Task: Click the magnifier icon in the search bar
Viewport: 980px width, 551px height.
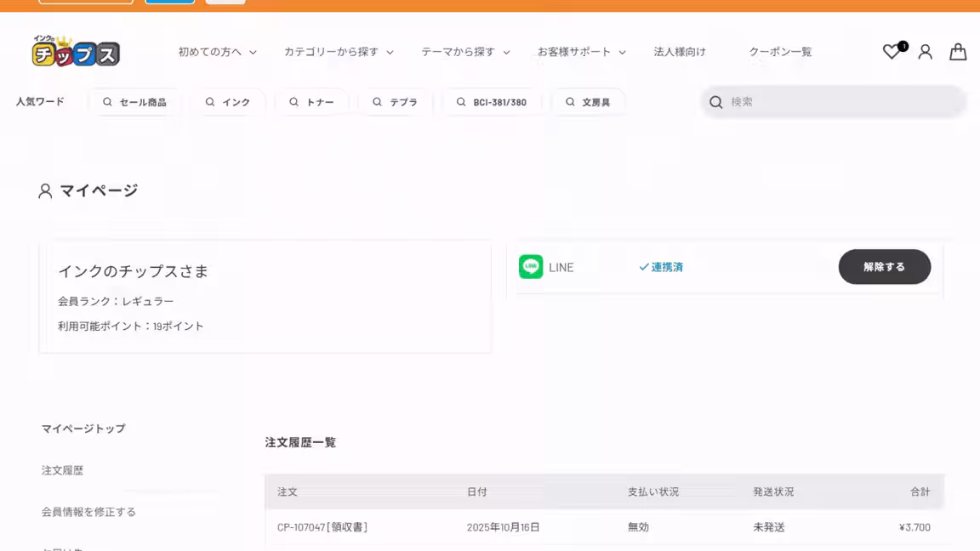Action: tap(715, 101)
